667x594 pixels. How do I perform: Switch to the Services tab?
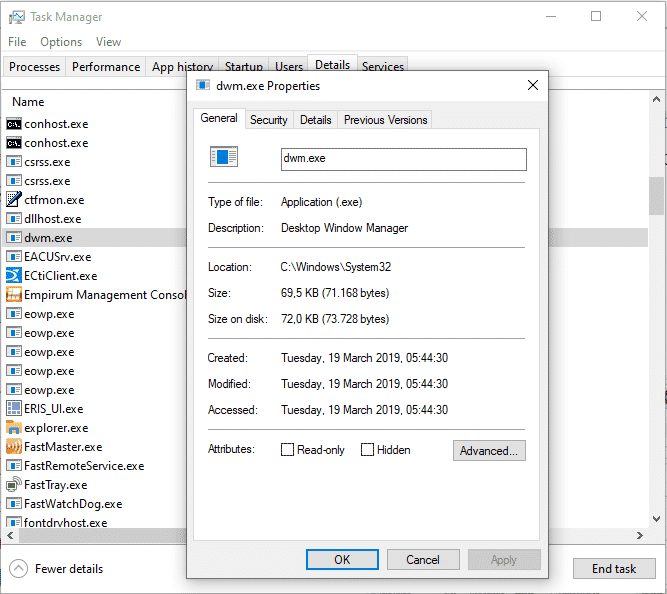point(382,64)
